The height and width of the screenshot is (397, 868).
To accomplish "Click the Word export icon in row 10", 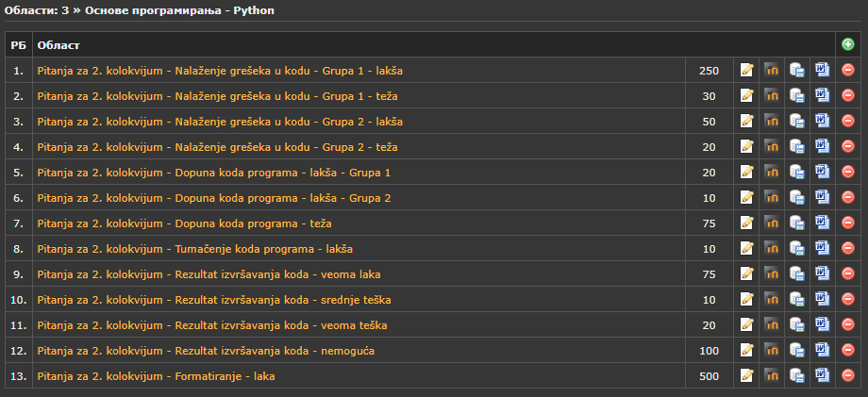I will coord(822,299).
